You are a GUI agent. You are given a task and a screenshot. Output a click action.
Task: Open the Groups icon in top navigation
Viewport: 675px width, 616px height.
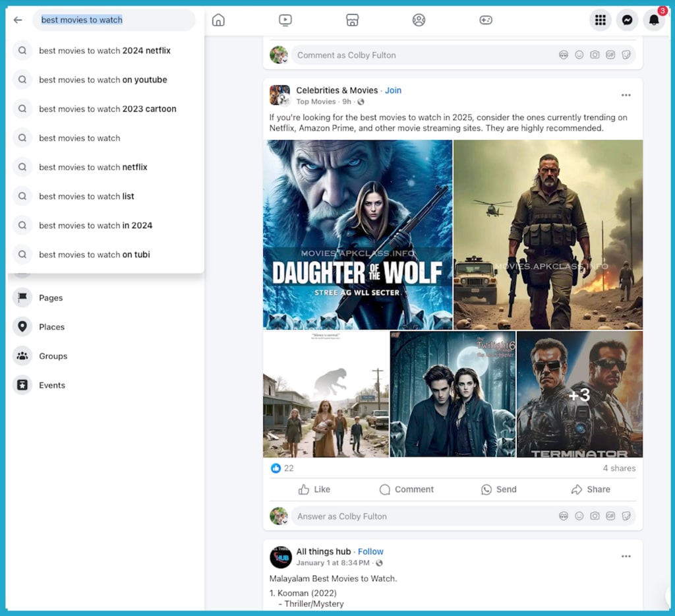(419, 20)
